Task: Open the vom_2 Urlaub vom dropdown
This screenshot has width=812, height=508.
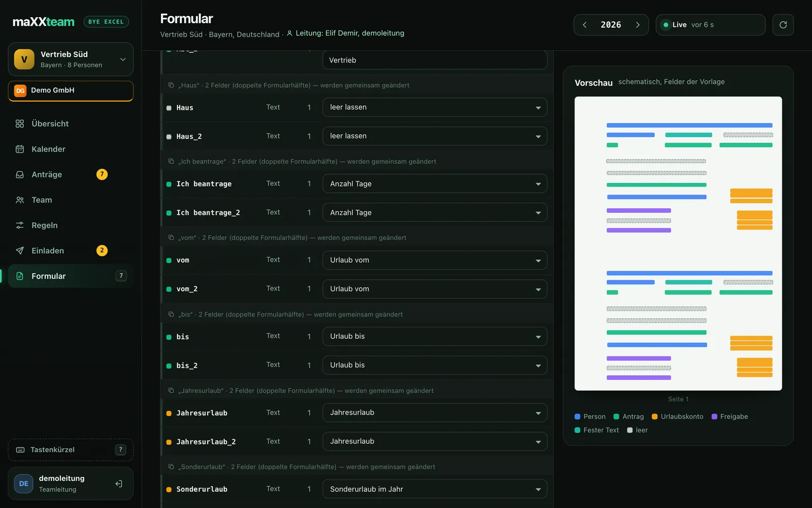Action: point(435,289)
